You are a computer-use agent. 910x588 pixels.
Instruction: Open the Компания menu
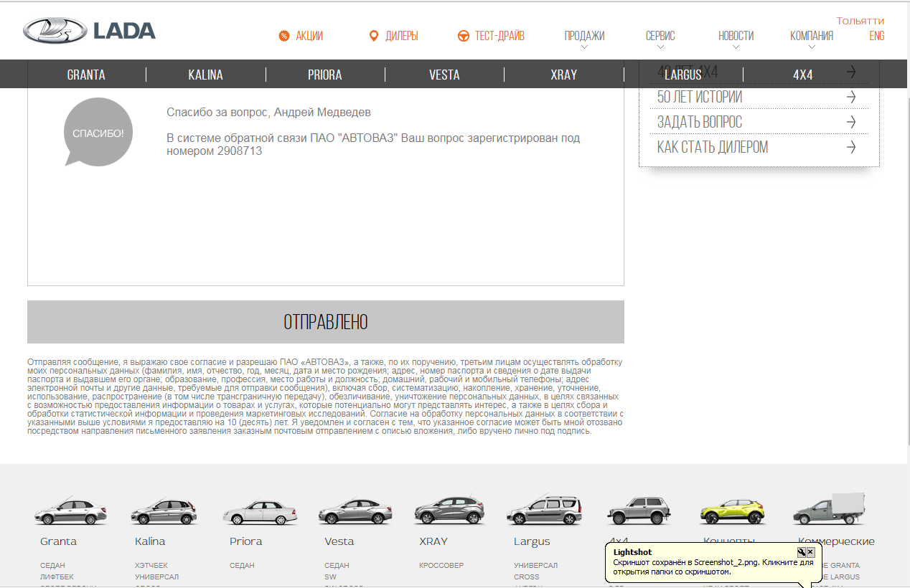coord(812,36)
